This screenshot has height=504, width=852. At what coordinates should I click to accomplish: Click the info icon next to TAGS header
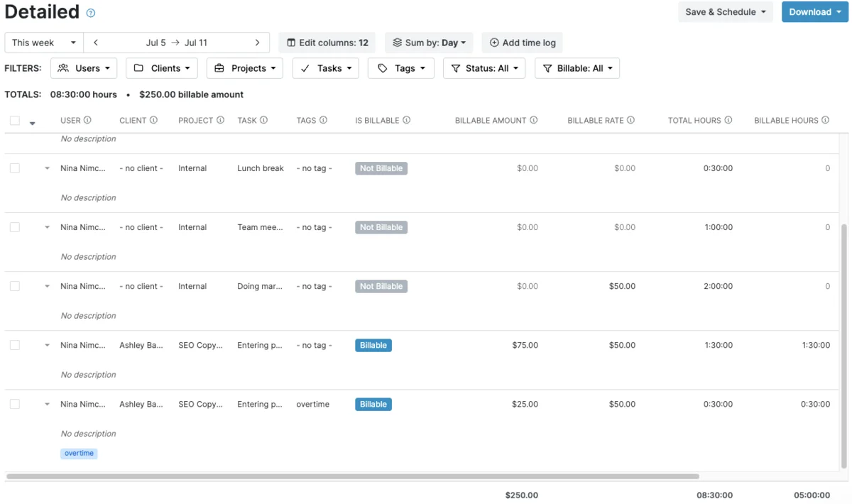pos(323,120)
